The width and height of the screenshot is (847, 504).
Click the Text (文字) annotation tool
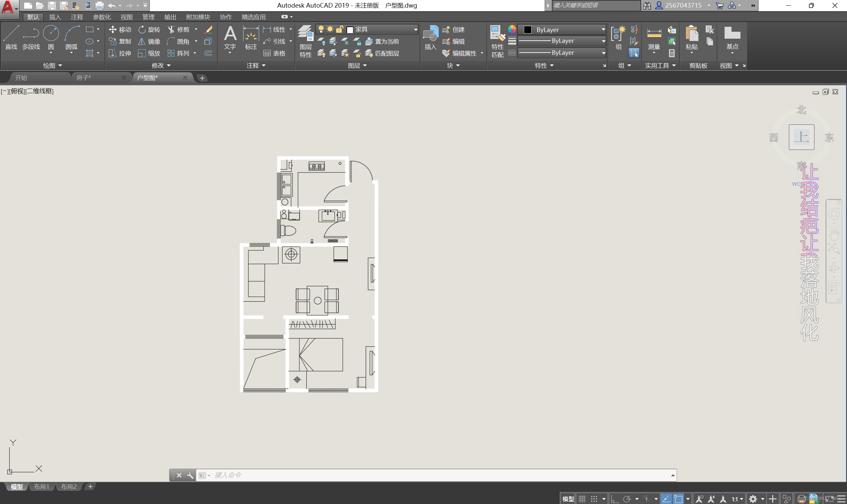tap(230, 37)
